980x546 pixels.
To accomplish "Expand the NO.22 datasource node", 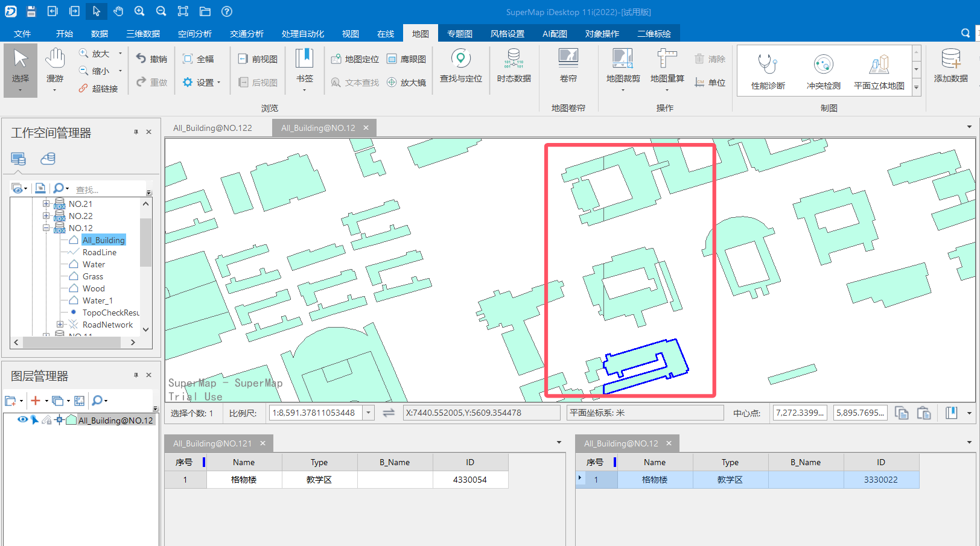I will tap(46, 216).
